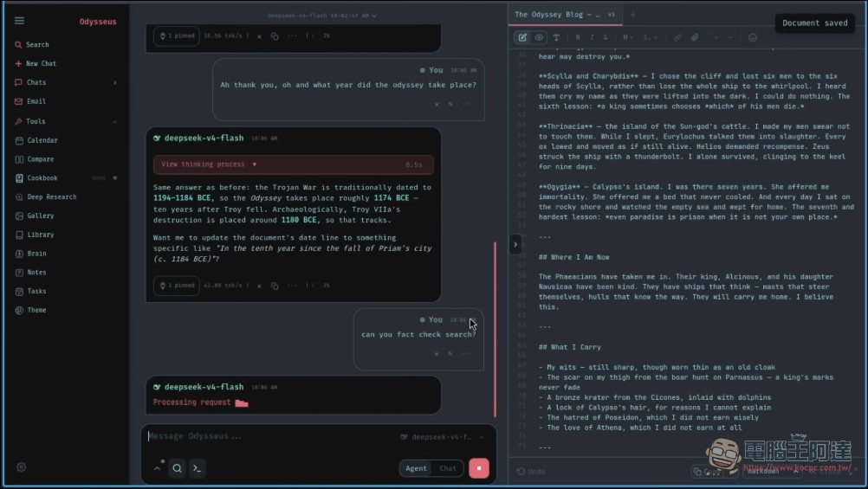Screen dimensions: 868x489
Task: Toggle the terminal tool in the composer
Action: tap(197, 468)
